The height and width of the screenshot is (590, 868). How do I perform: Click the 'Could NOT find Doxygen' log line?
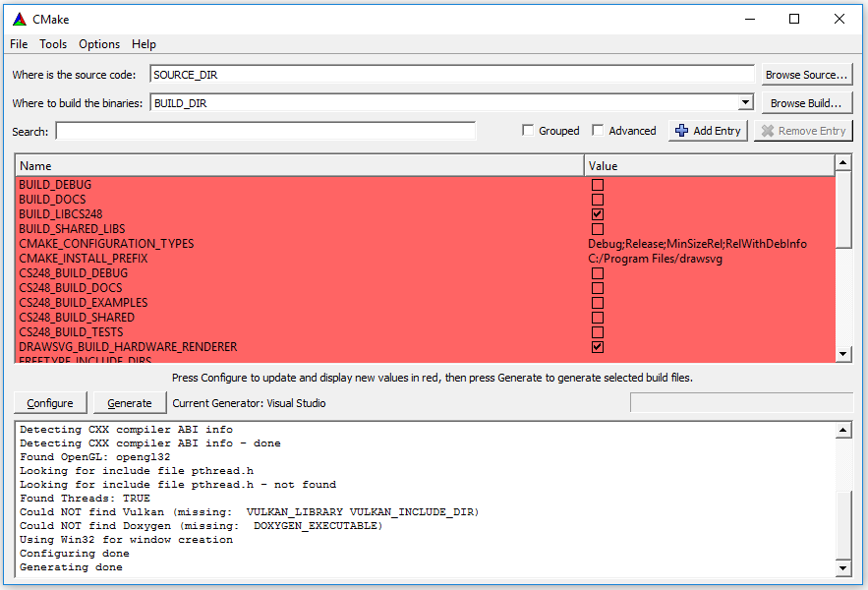201,526
